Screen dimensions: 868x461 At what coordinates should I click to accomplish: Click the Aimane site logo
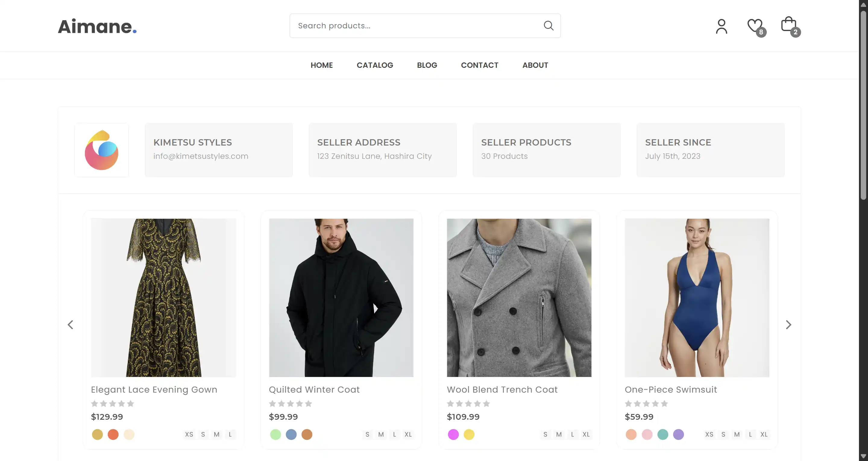click(97, 27)
